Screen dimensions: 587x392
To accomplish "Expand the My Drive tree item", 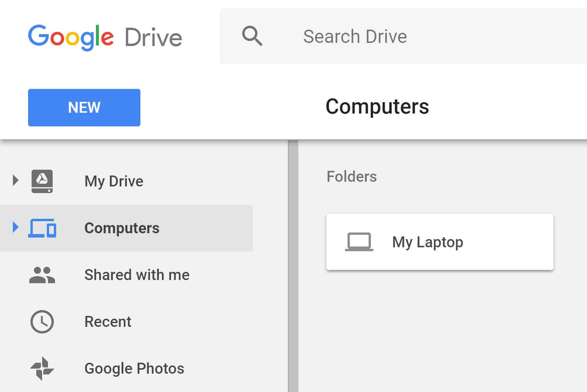I will pos(16,180).
